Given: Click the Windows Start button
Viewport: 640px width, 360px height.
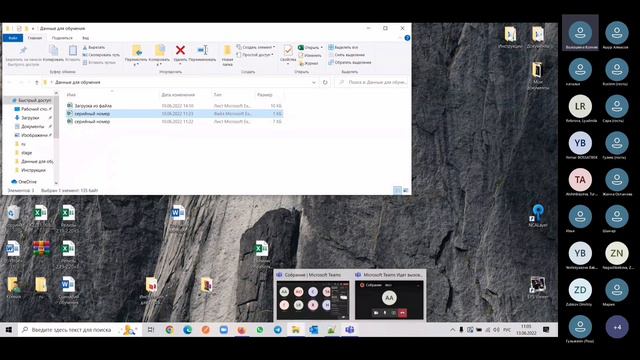Looking at the screenshot, I should click(9, 329).
